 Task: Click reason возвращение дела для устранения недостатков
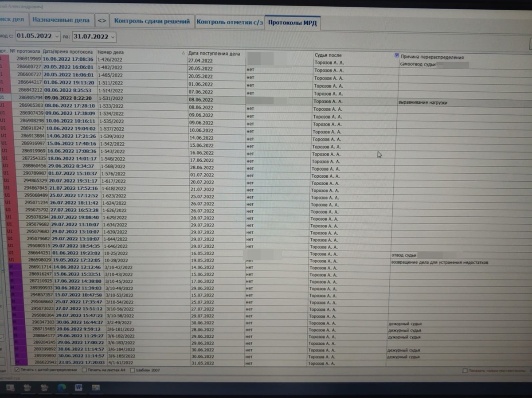[x=439, y=262]
